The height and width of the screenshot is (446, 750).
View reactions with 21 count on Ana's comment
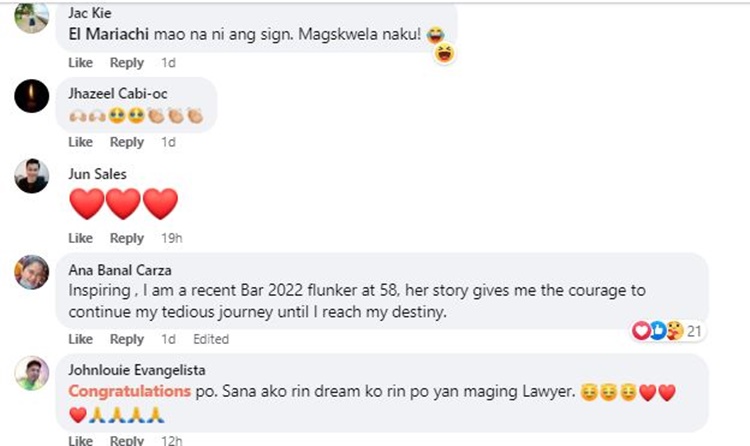point(669,331)
